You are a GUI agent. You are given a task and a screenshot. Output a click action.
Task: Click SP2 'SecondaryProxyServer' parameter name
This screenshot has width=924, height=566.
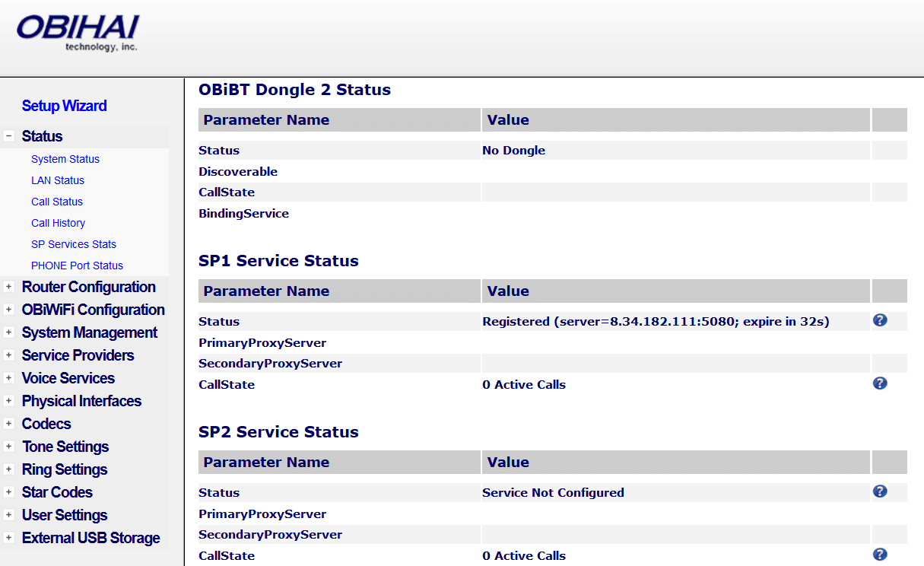270,535
